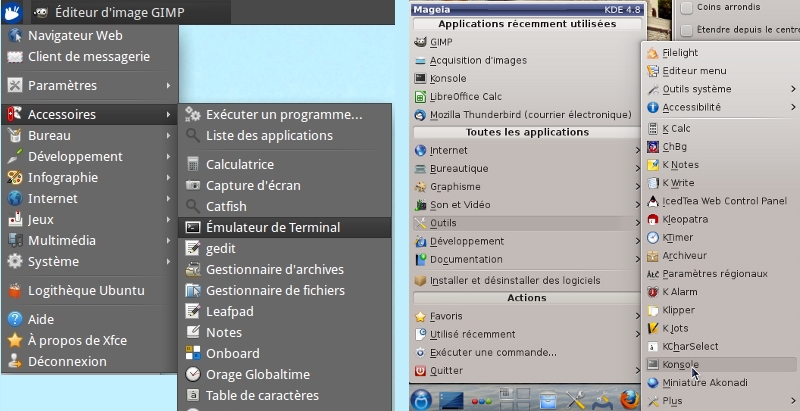Click the Kleopatra icon

coord(653,219)
